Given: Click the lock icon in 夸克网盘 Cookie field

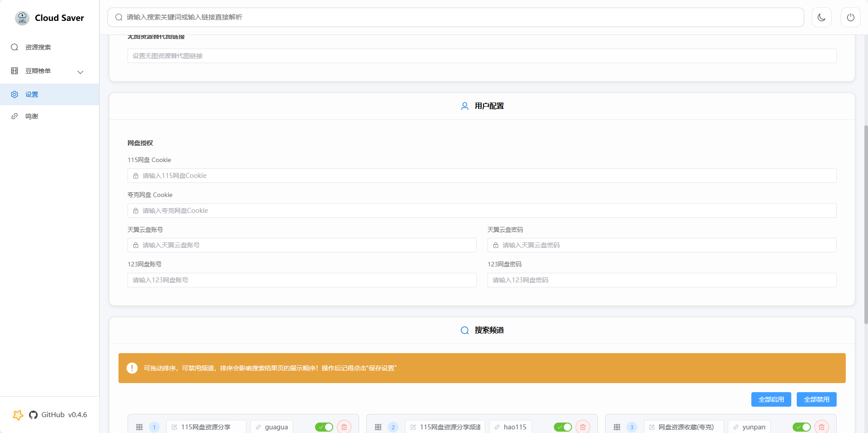Looking at the screenshot, I should pos(136,211).
